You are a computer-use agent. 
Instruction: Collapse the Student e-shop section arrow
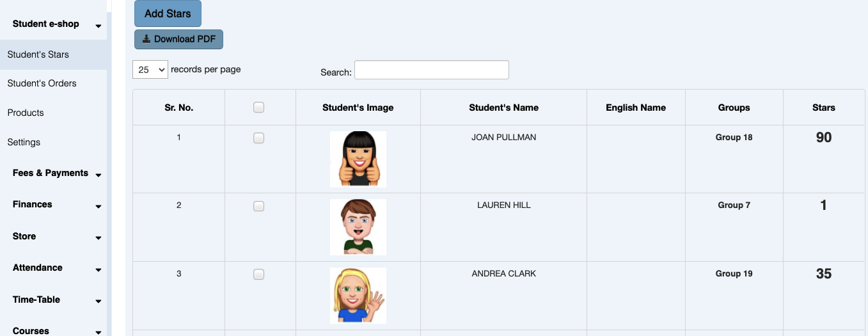coord(99,26)
